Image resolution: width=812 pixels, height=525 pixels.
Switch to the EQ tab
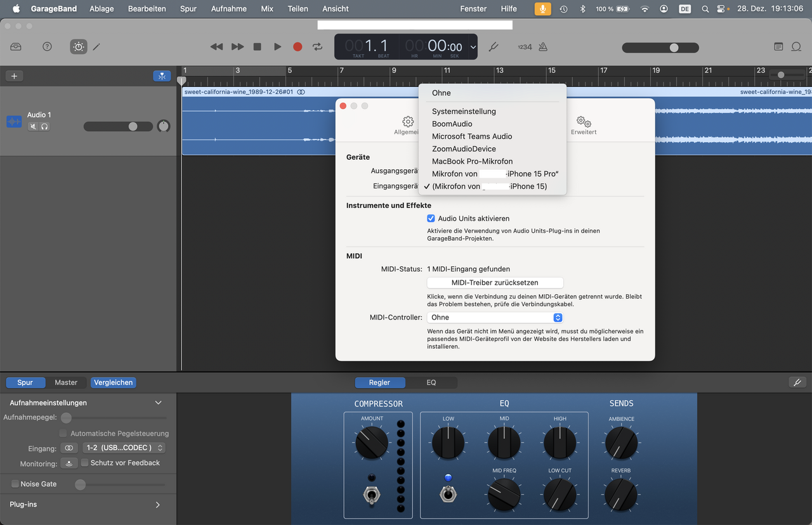point(431,382)
